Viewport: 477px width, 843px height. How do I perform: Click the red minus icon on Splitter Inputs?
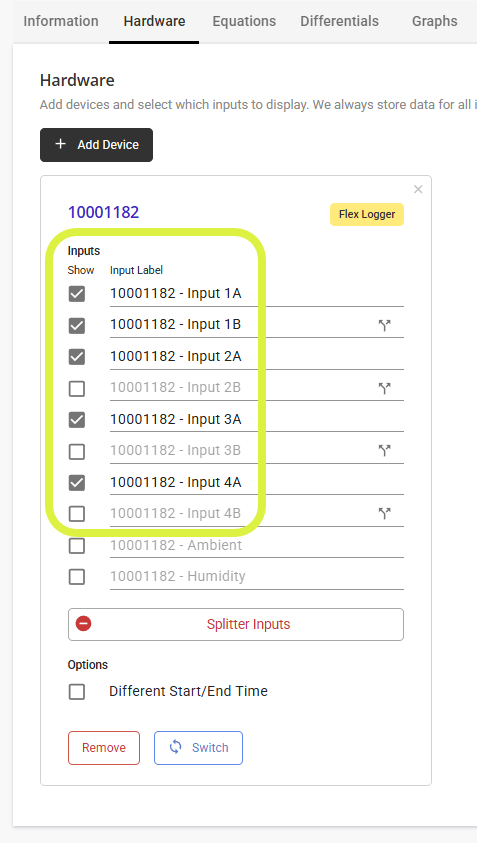tap(83, 624)
